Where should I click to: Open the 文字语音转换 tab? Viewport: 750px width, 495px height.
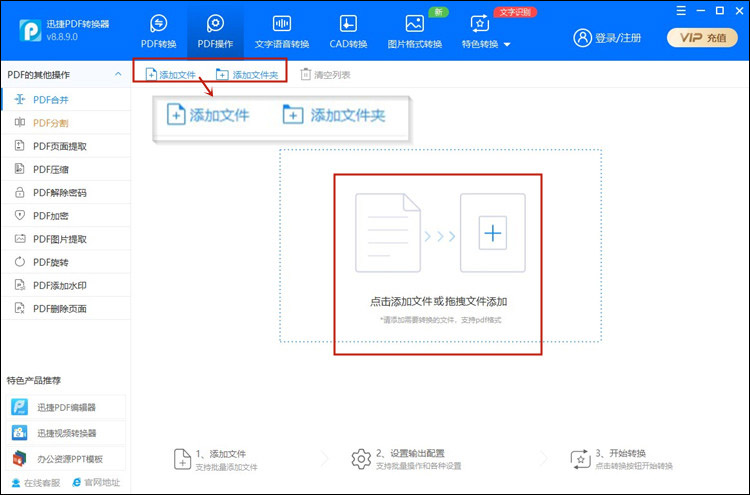tap(282, 32)
